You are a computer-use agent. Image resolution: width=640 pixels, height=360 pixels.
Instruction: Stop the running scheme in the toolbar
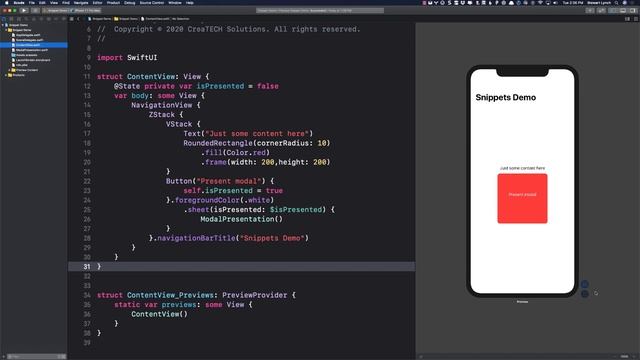35,10
